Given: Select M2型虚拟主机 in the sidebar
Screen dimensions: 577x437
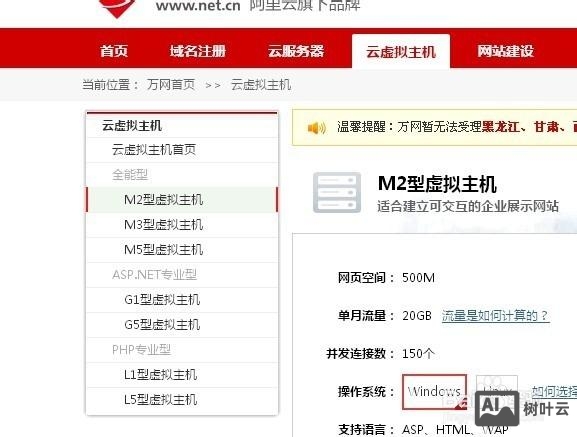Looking at the screenshot, I should click(x=182, y=200).
